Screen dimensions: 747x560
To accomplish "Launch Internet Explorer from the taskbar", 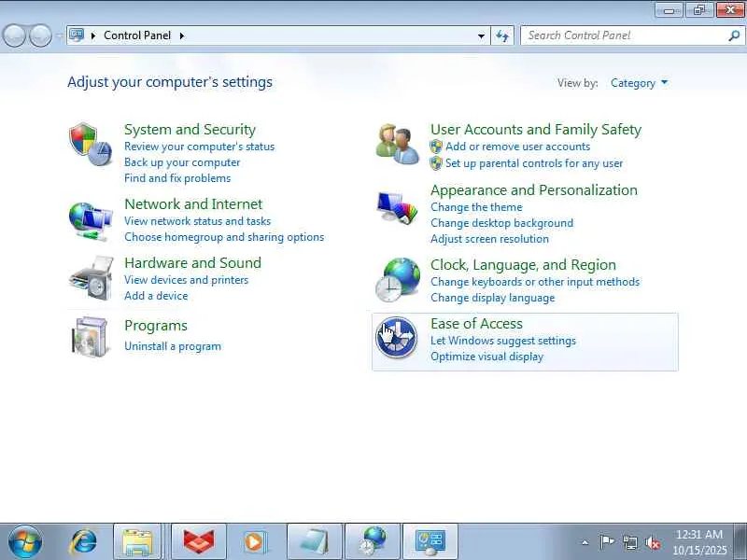I will pos(83,542).
